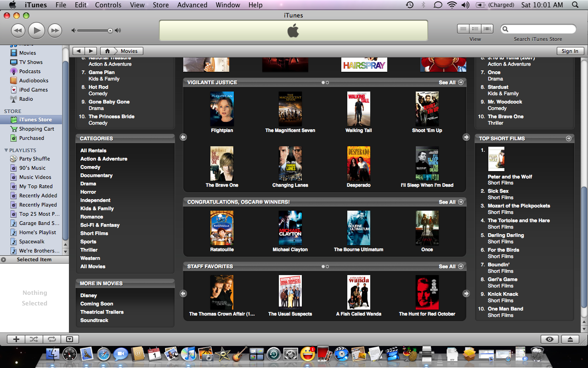The width and height of the screenshot is (588, 368).
Task: Select Purchased in the Store section
Action: tap(31, 138)
